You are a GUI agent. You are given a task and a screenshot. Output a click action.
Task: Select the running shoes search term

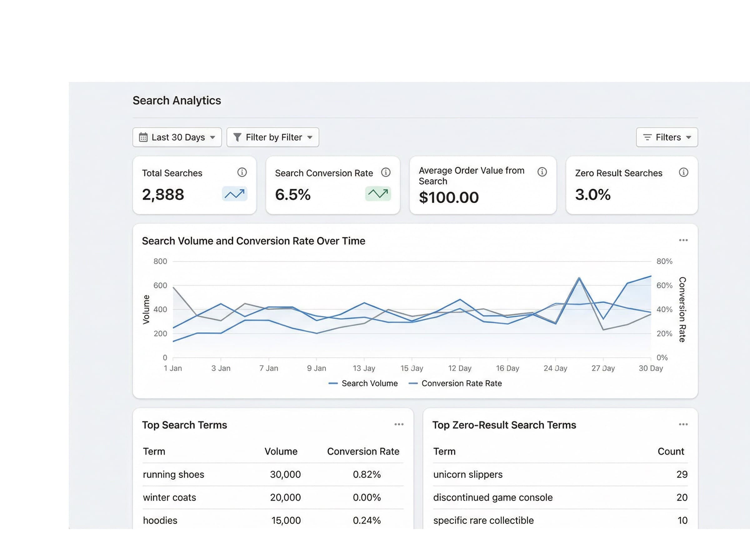173,474
